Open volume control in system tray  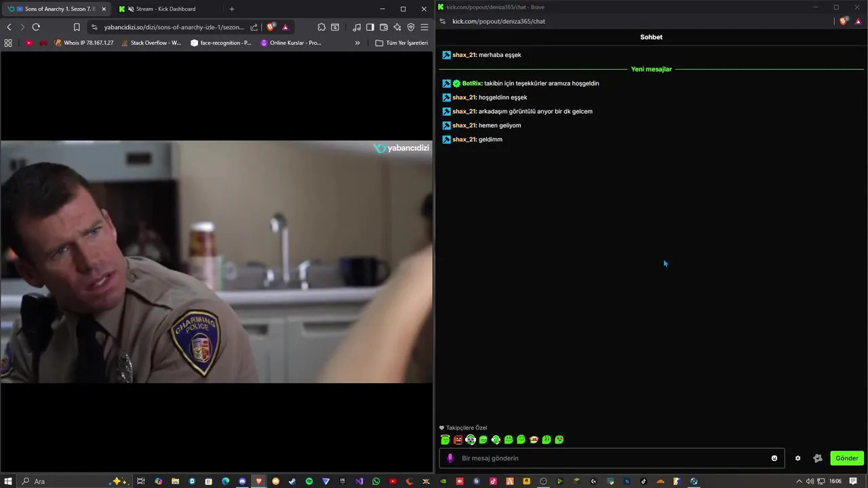click(810, 481)
